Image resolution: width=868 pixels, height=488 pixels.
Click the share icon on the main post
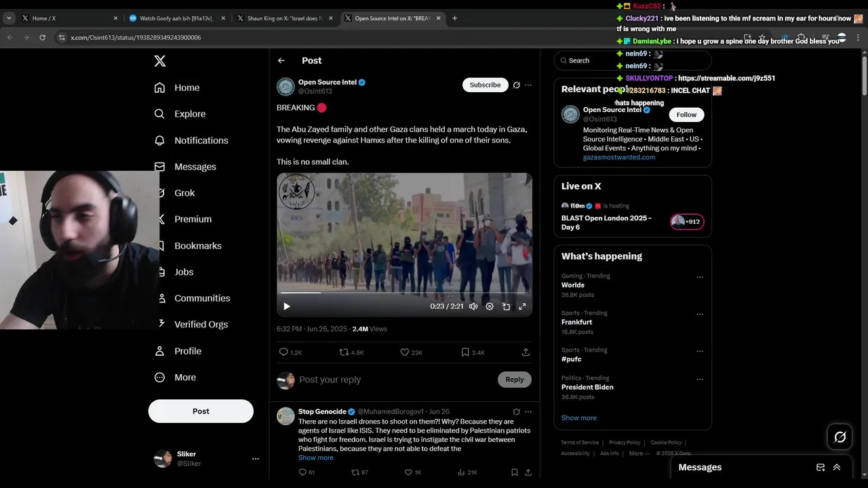click(x=526, y=352)
